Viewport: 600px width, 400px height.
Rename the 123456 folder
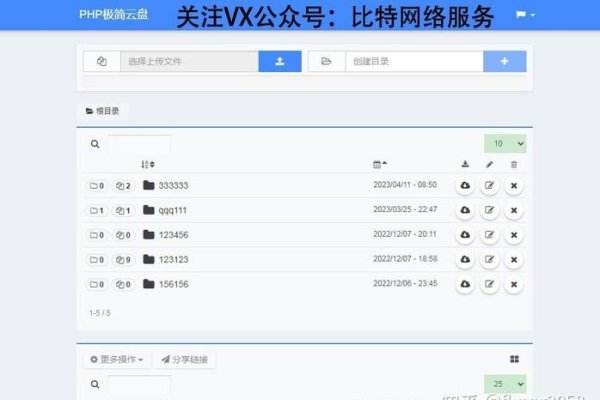point(489,235)
